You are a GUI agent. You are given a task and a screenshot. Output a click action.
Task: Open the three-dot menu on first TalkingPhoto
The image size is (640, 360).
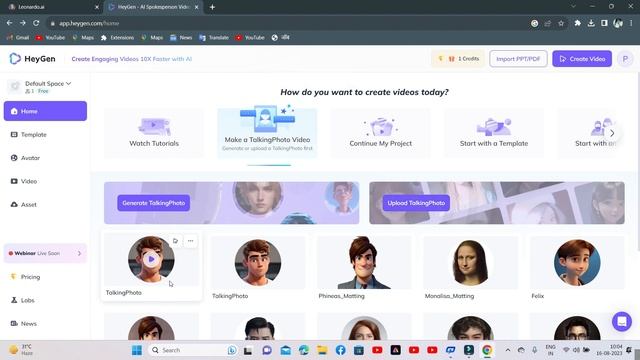pyautogui.click(x=191, y=241)
